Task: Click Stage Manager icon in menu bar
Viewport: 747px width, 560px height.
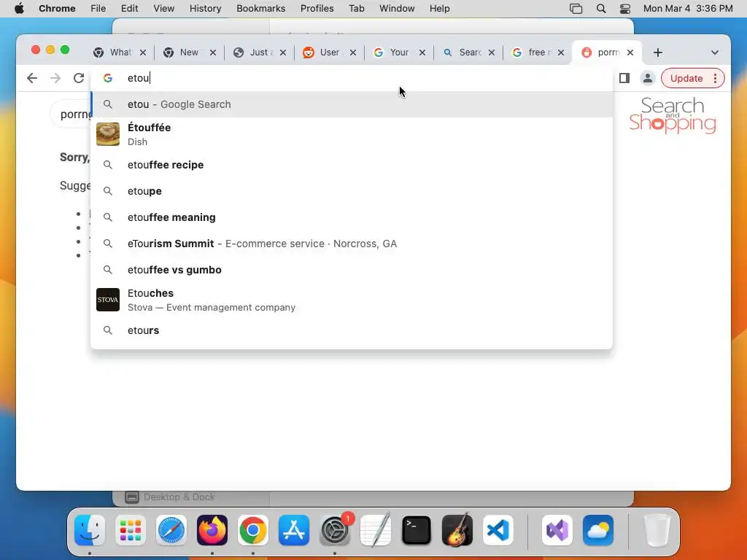Action: pyautogui.click(x=576, y=9)
